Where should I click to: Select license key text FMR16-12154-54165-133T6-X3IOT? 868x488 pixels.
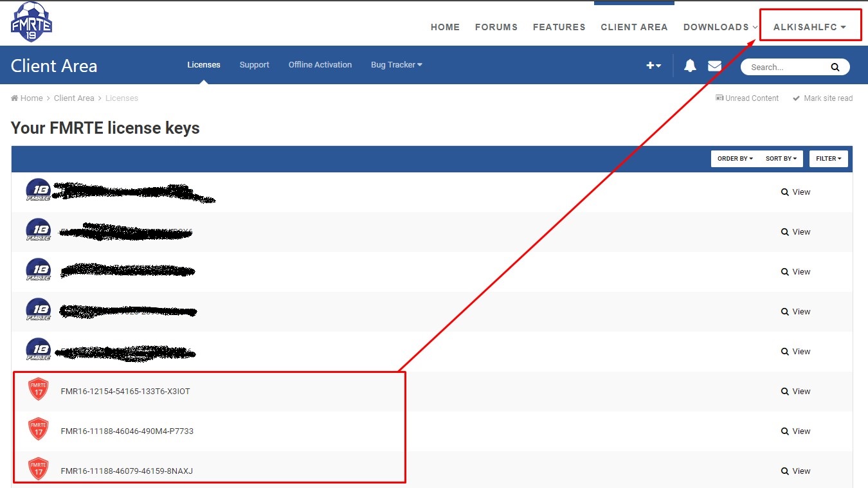pyautogui.click(x=125, y=392)
